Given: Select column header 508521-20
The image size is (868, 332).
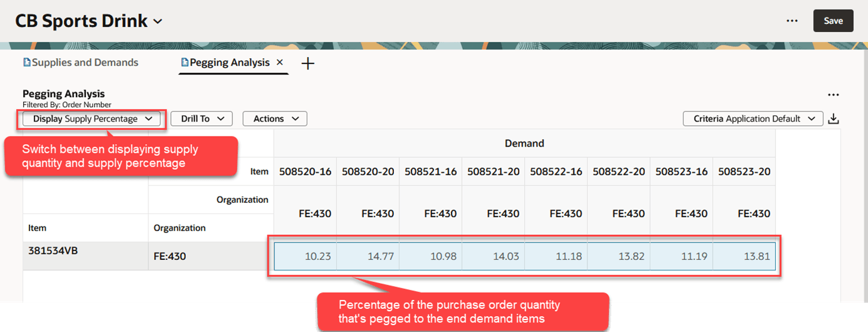Looking at the screenshot, I should point(493,171).
